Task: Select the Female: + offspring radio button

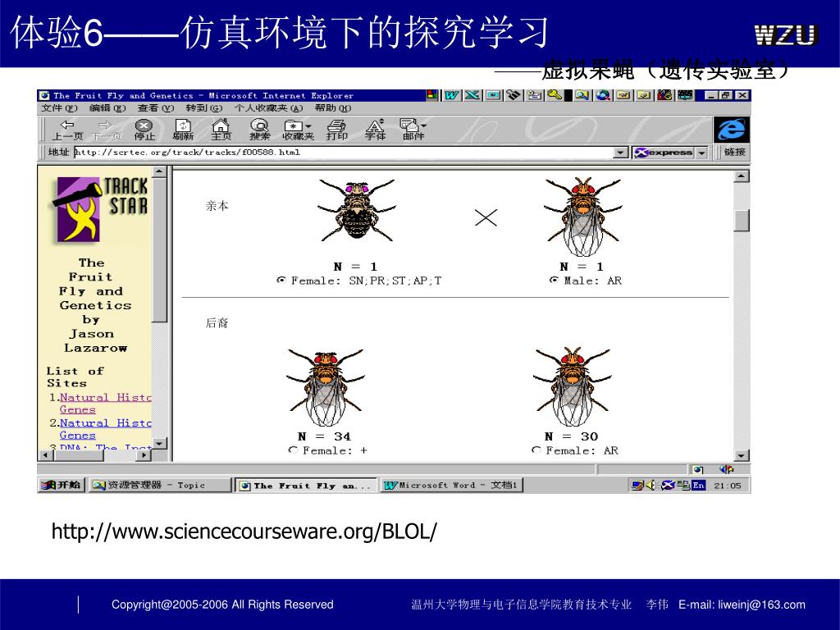Action: coord(293,450)
